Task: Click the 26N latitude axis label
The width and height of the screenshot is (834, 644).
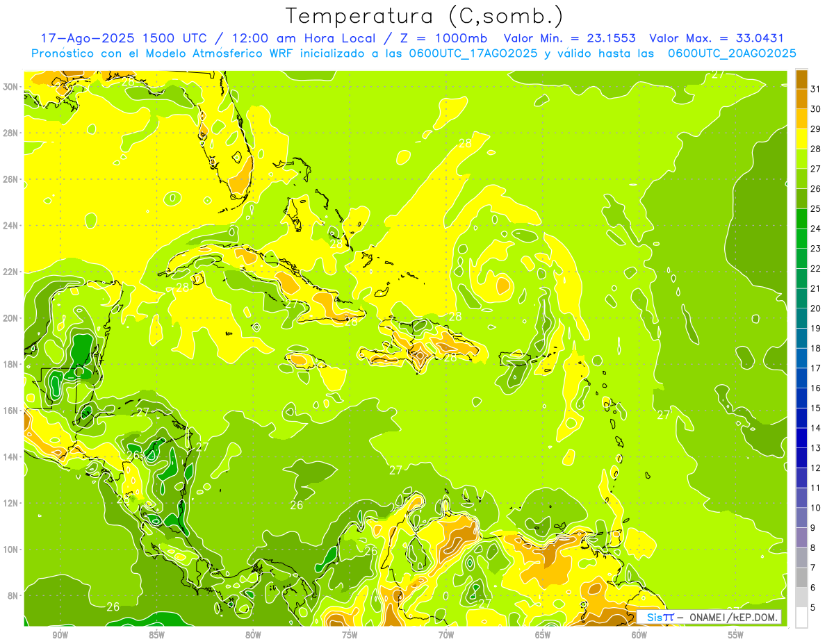Action: click(12, 179)
